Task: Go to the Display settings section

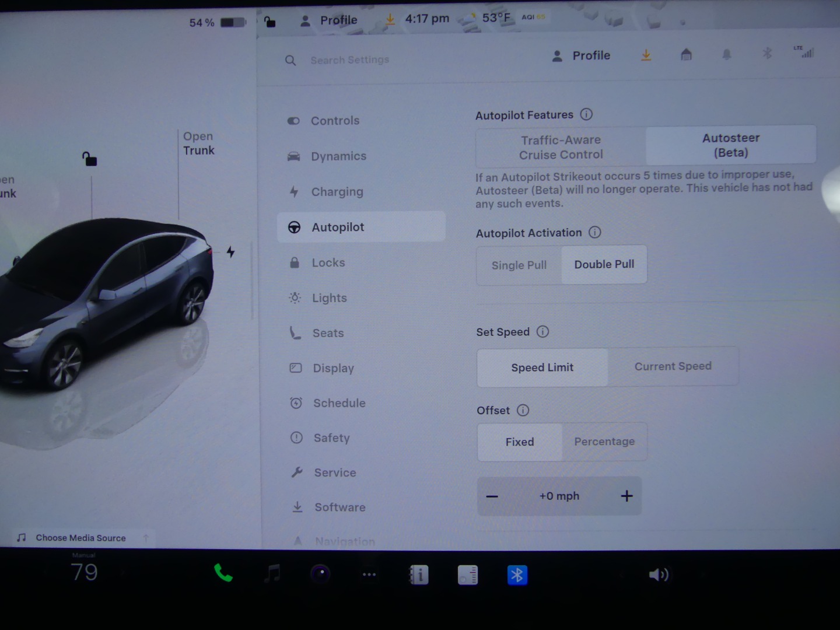Action: point(333,368)
